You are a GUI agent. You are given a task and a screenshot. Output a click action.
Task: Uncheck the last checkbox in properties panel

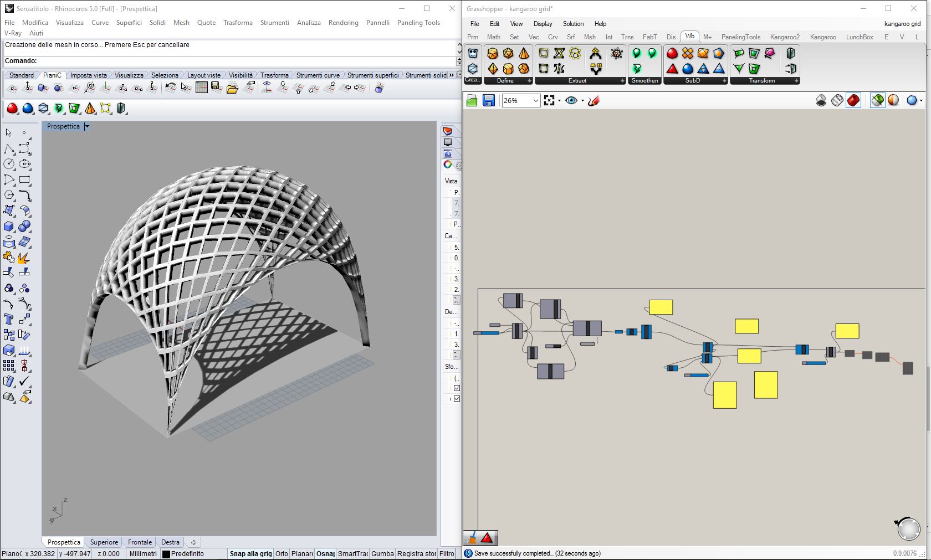tap(457, 398)
